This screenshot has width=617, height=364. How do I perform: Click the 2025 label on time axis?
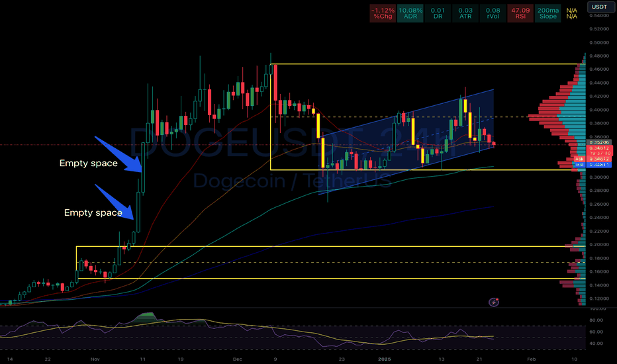(x=384, y=359)
